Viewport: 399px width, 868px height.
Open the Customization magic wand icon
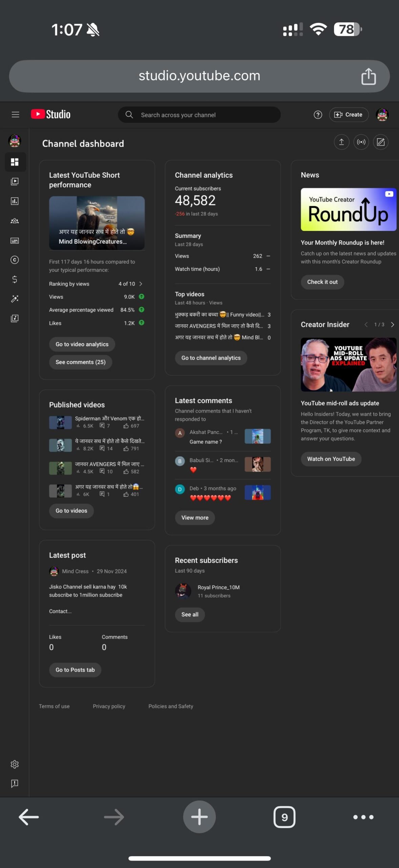tap(15, 299)
